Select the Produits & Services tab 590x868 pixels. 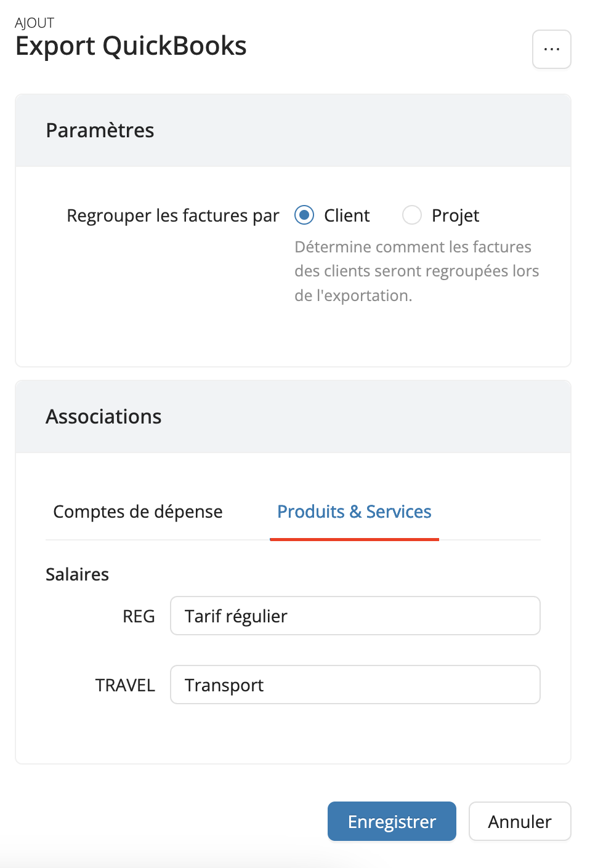(354, 512)
